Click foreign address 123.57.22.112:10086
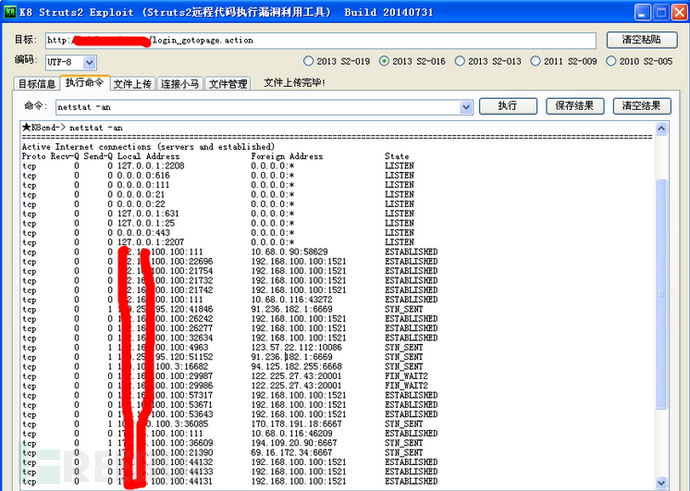This screenshot has width=690, height=491. pyautogui.click(x=297, y=348)
